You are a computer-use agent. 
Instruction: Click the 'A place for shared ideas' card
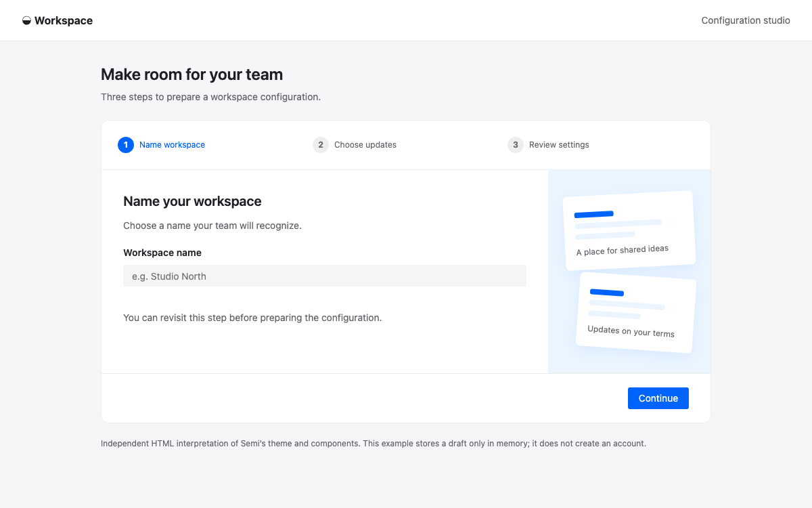pyautogui.click(x=629, y=230)
